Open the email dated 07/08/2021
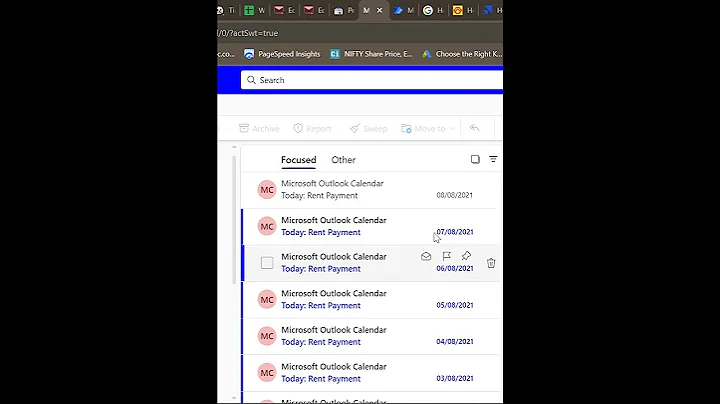Screen dimensions: 720x404 pos(371,226)
